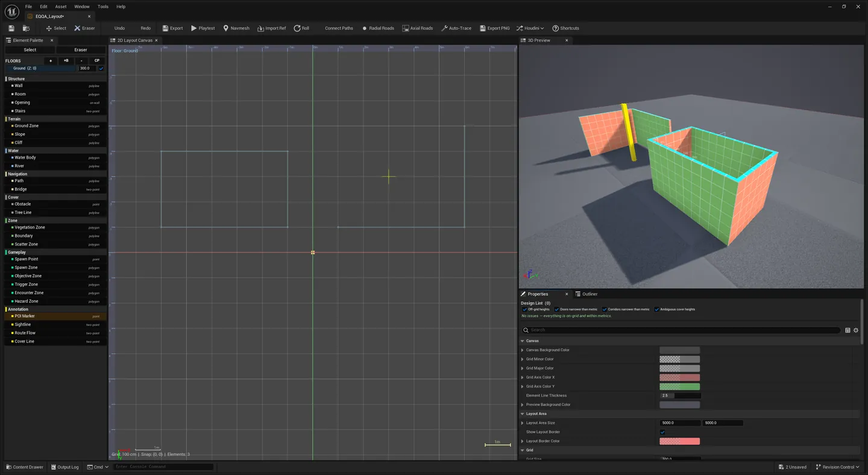The height and width of the screenshot is (475, 868).
Task: Click the save icon in toolbar
Action: [11, 28]
